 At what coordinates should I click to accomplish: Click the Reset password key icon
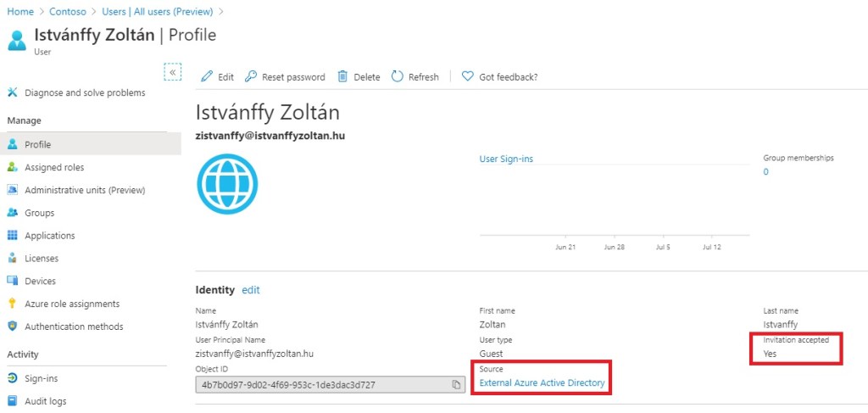pos(251,76)
